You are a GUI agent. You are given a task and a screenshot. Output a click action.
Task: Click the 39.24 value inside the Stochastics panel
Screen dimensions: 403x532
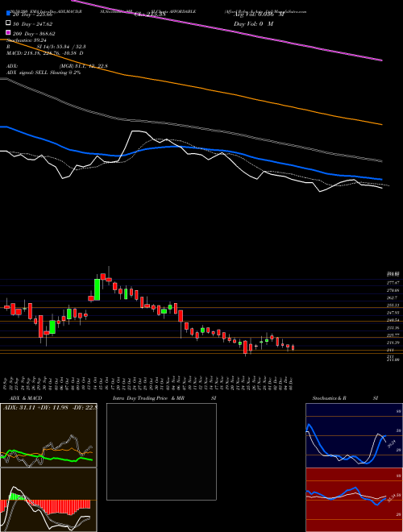tap(392, 443)
